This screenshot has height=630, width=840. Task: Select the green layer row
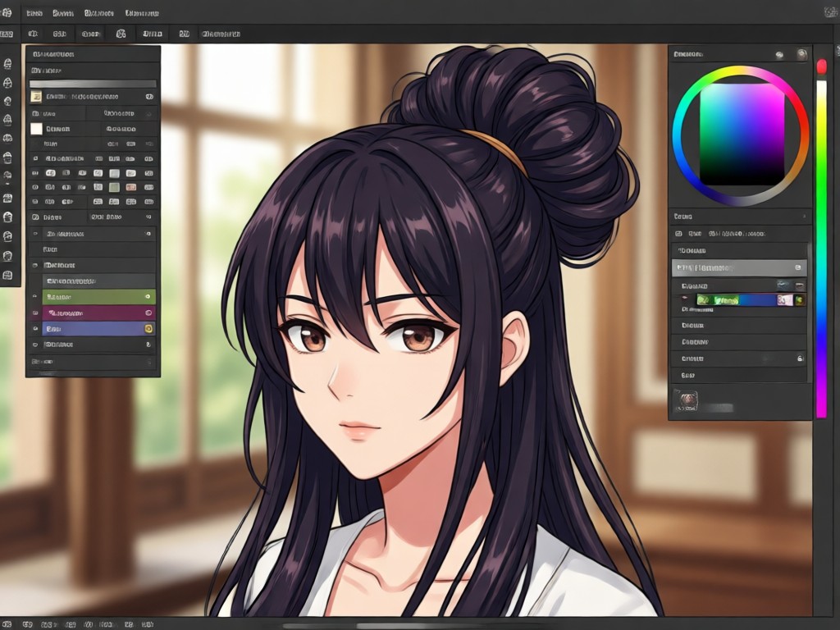pos(98,297)
